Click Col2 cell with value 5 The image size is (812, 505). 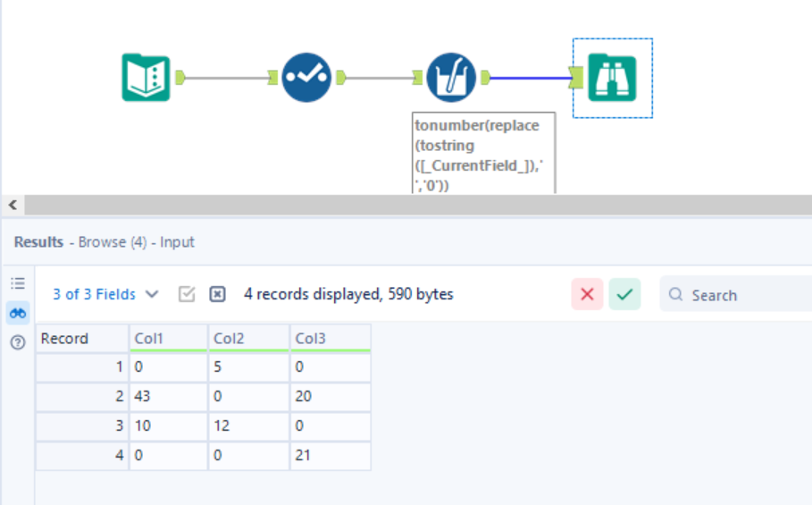tap(248, 367)
